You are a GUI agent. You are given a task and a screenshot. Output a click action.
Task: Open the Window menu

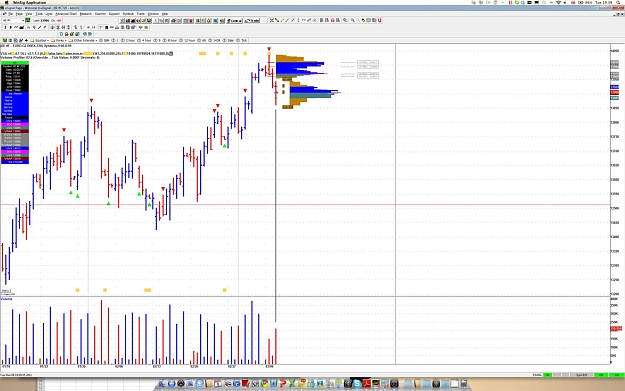pyautogui.click(x=153, y=14)
